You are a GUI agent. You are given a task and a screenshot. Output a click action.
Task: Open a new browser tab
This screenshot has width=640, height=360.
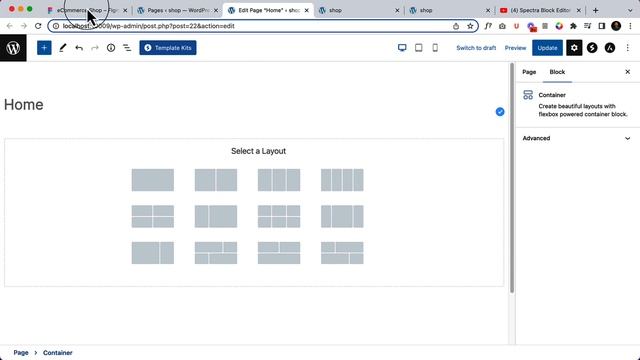[x=595, y=10]
